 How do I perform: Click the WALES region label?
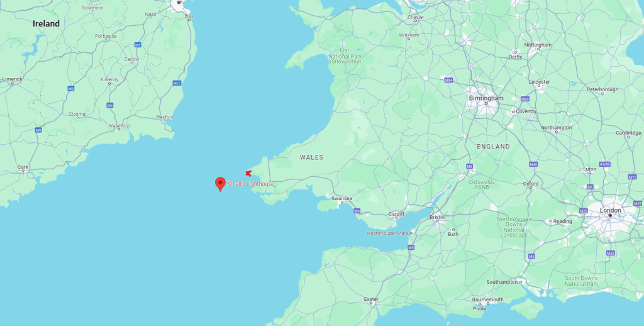coord(311,157)
